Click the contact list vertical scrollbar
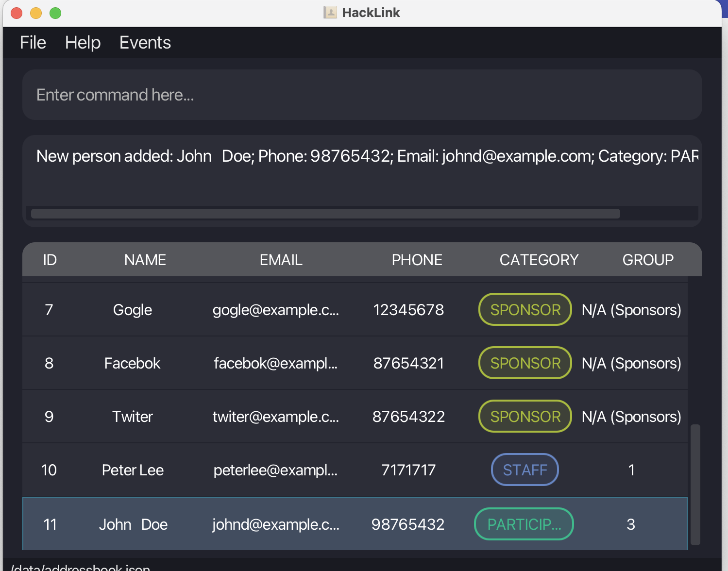728x571 pixels. (695, 485)
